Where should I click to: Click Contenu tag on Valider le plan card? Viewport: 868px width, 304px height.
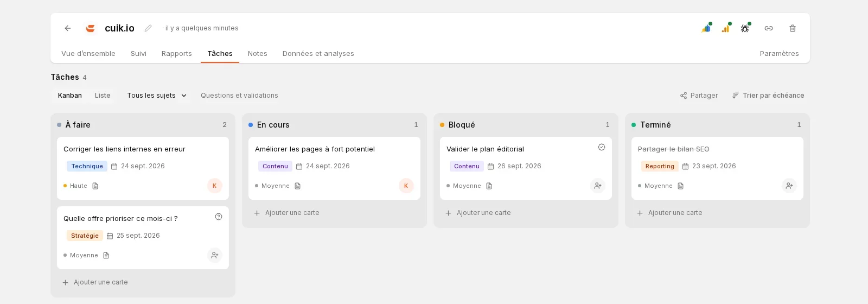tap(467, 166)
